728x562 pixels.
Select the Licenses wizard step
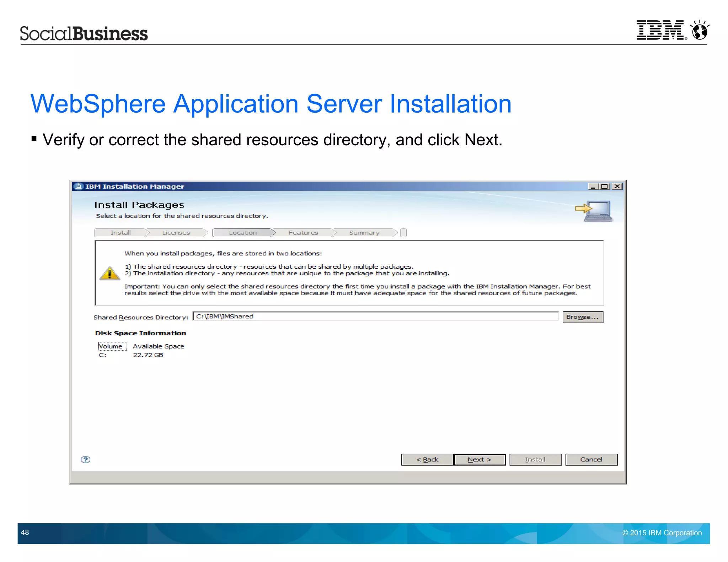pyautogui.click(x=176, y=233)
